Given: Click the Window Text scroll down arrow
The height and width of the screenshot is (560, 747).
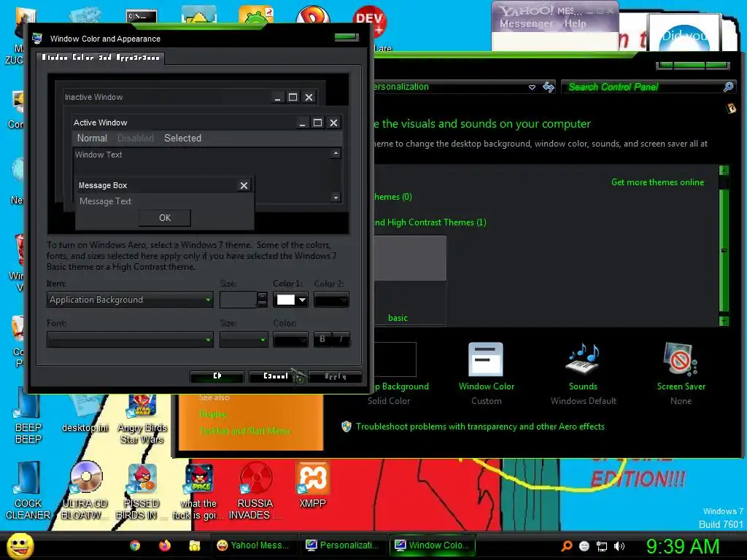Looking at the screenshot, I should pos(336,197).
